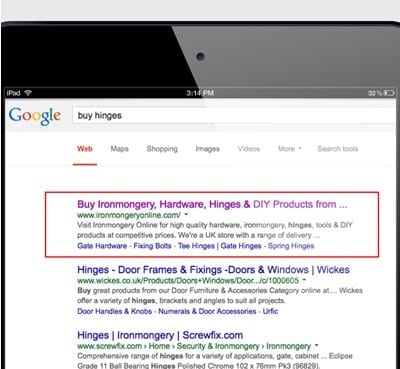Click the 'buy hinges' search field
Screen dimensions: 400x369
point(233,116)
